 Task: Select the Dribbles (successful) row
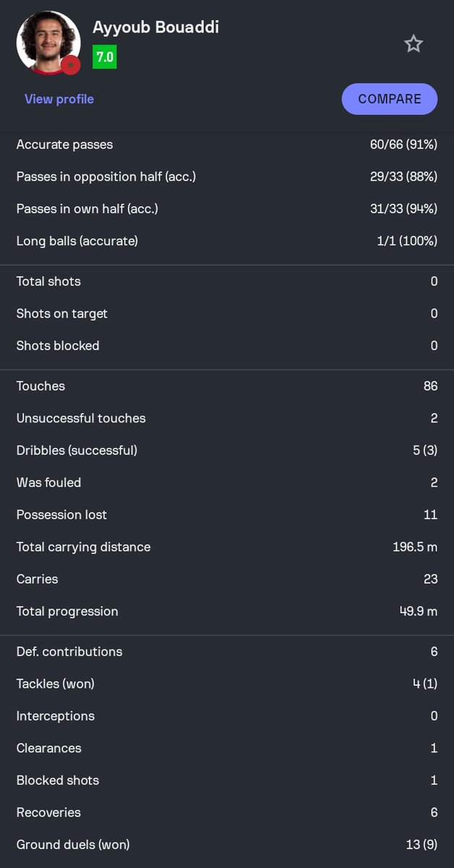click(x=227, y=451)
